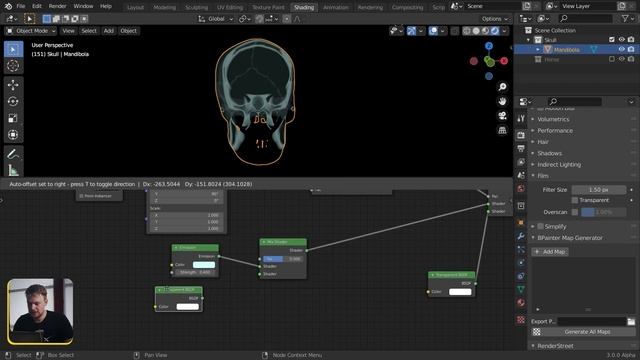
Task: Toggle Mandibola render camera icon
Action: (x=631, y=49)
